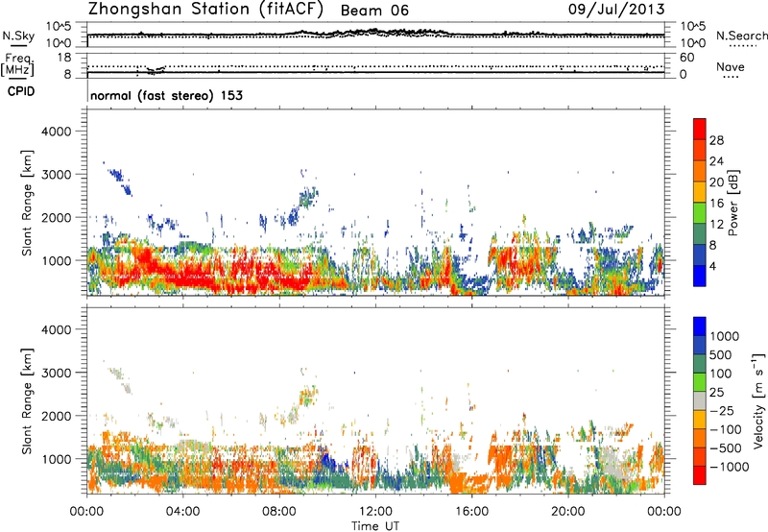Screen dimensions: 768x532
Task: Click the left '10^5' noise axis tick
Action: pos(60,27)
